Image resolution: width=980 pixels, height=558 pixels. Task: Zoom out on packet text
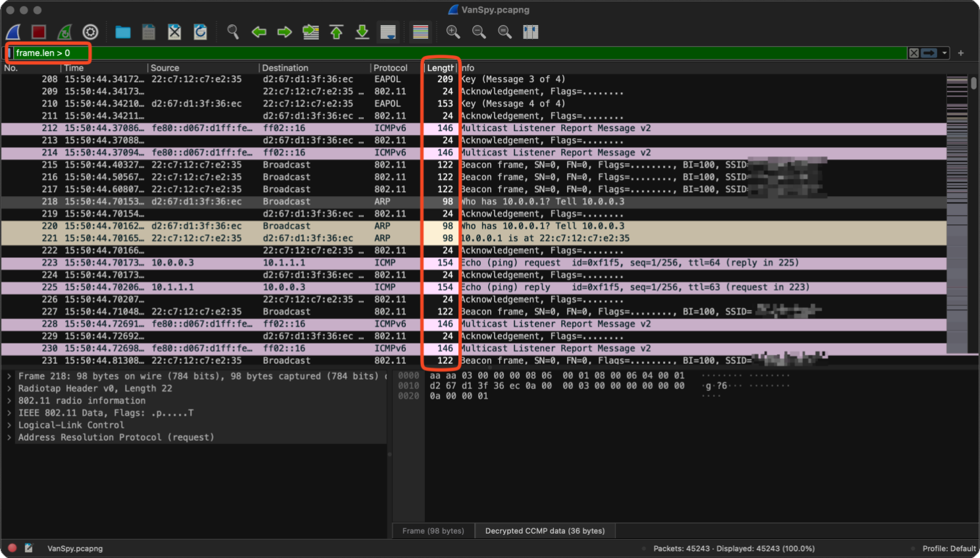tap(479, 32)
